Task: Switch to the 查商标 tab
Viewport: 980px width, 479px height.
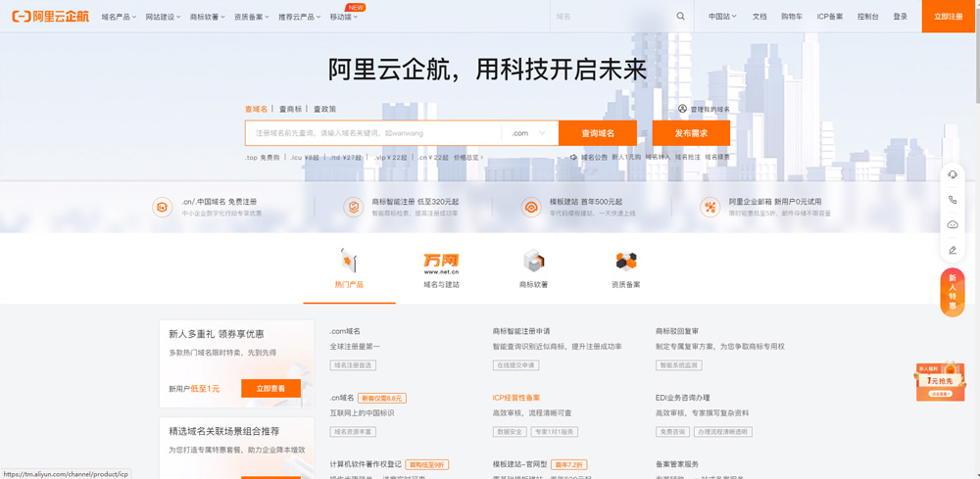Action: [290, 109]
